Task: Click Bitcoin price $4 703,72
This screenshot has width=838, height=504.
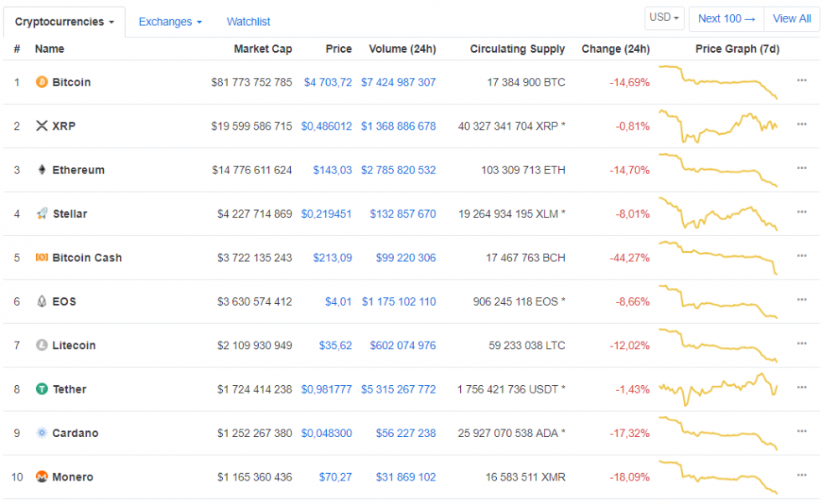Action: tap(328, 82)
